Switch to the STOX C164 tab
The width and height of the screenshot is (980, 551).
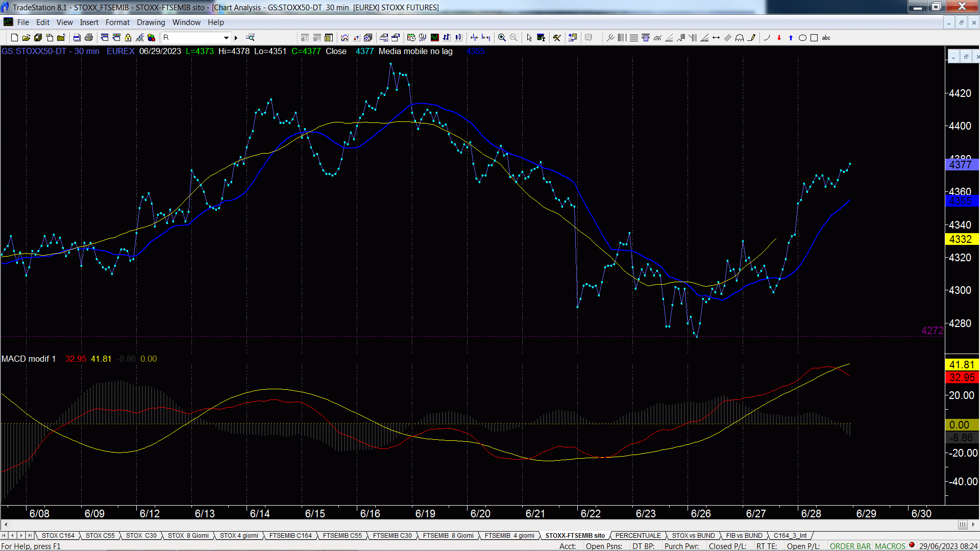point(58,535)
